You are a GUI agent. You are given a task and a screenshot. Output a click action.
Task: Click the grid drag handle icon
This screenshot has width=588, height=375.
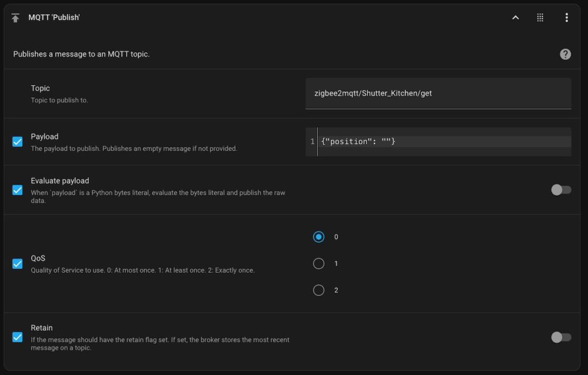click(x=540, y=18)
